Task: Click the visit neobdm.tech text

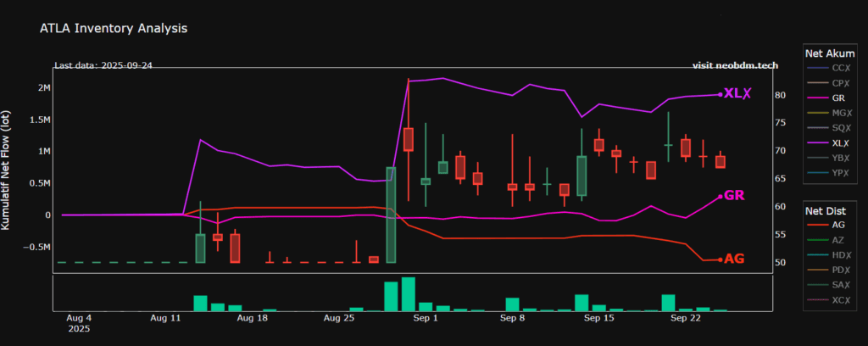Action: [735, 65]
